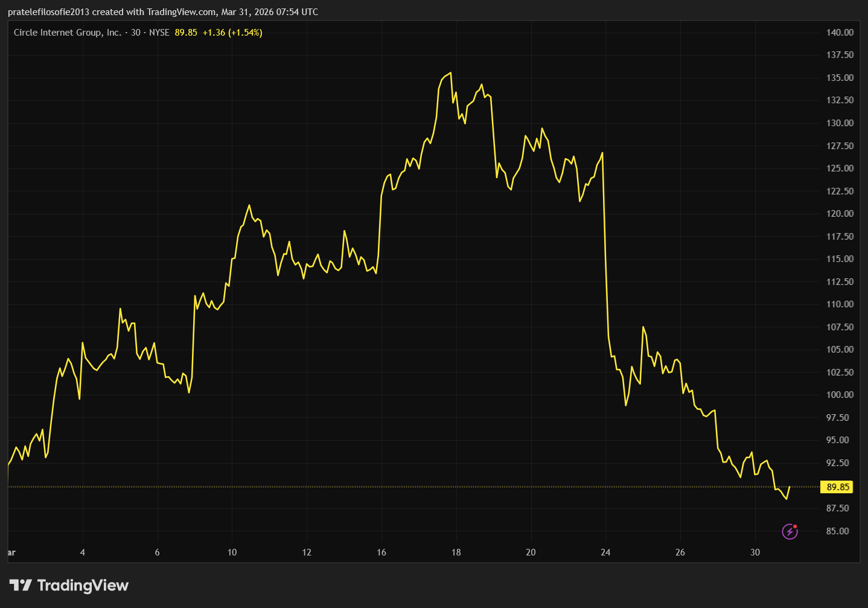The width and height of the screenshot is (868, 608).
Task: Click the 132.50 price axis label
Action: click(840, 100)
